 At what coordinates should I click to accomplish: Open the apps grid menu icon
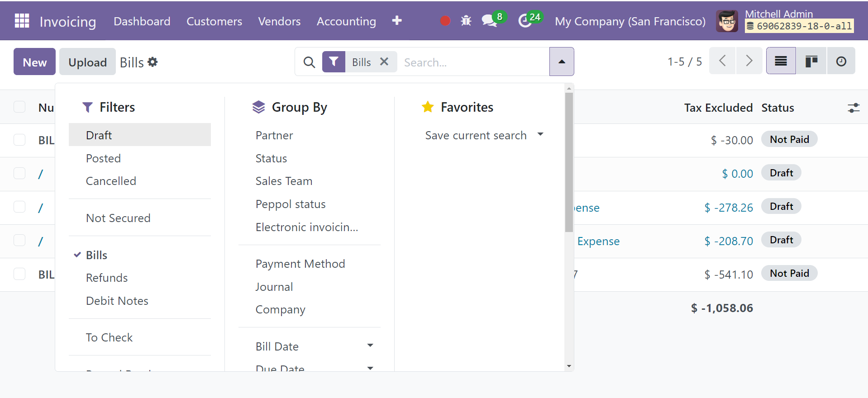[22, 21]
